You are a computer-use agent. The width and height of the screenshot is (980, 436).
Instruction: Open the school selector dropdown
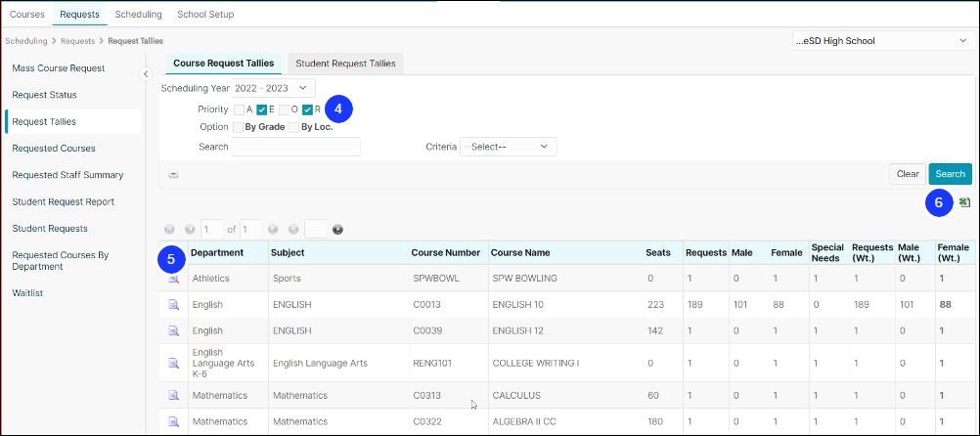pyautogui.click(x=882, y=41)
